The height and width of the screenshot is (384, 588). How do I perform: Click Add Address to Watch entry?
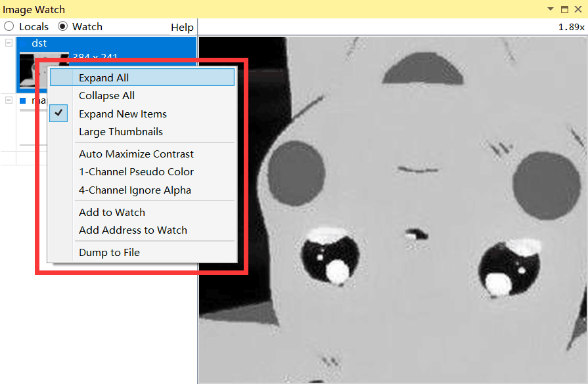pos(142,230)
